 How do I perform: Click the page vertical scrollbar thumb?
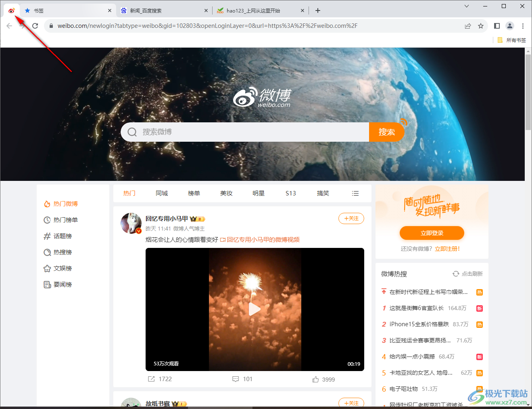(x=528, y=92)
